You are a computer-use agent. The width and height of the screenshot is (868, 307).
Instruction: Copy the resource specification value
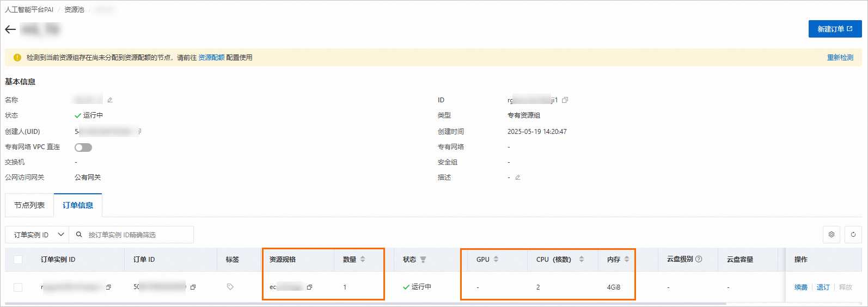point(309,287)
